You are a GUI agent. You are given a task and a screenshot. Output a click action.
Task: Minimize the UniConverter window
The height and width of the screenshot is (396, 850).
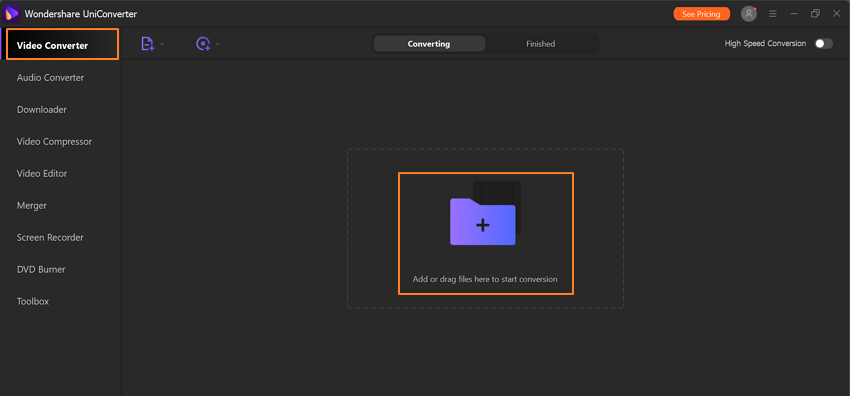(794, 14)
